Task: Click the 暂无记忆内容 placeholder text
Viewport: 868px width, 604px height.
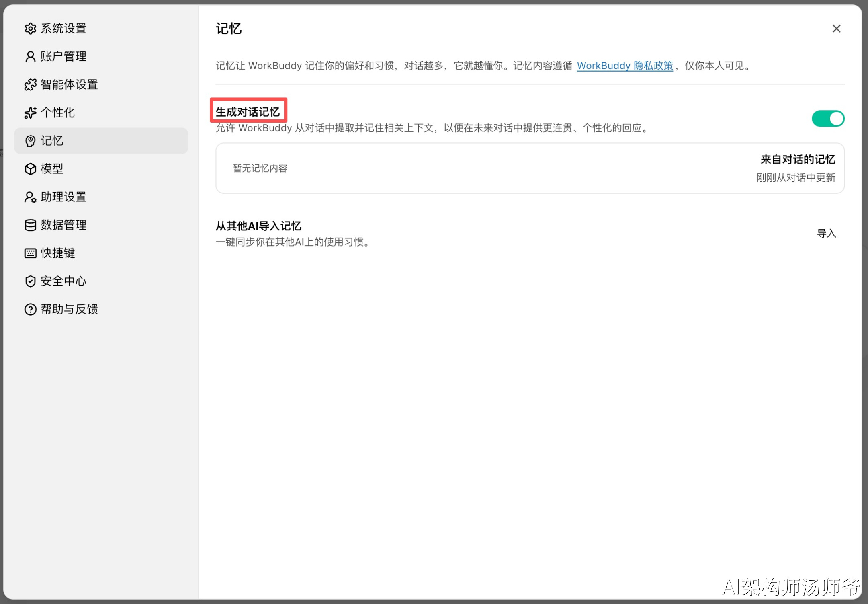Action: tap(260, 168)
